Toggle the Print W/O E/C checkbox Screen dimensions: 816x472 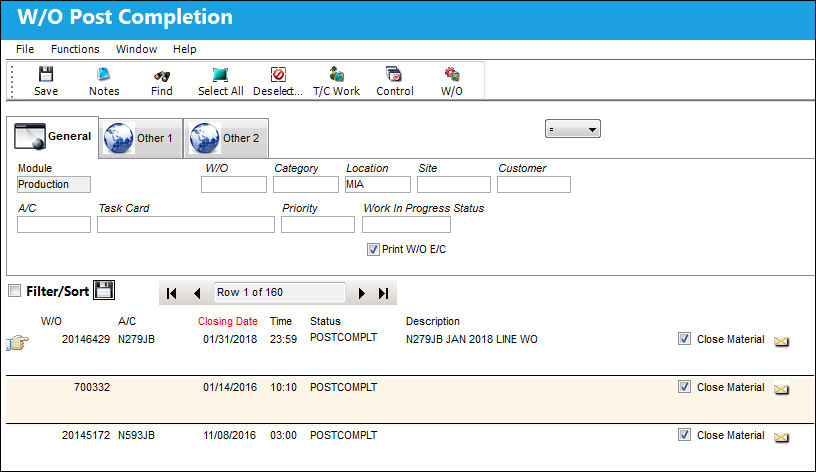(373, 249)
